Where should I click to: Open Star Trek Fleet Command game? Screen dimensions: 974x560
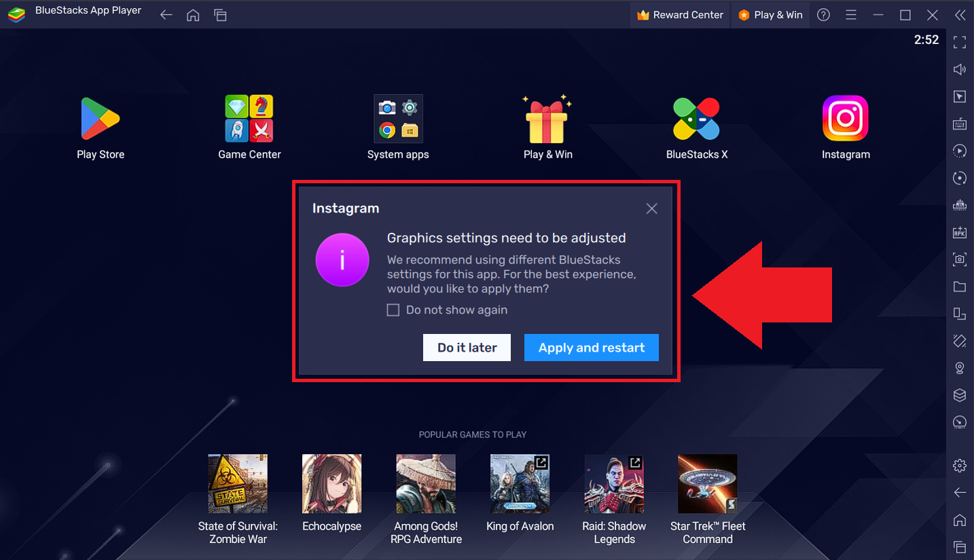coord(708,484)
